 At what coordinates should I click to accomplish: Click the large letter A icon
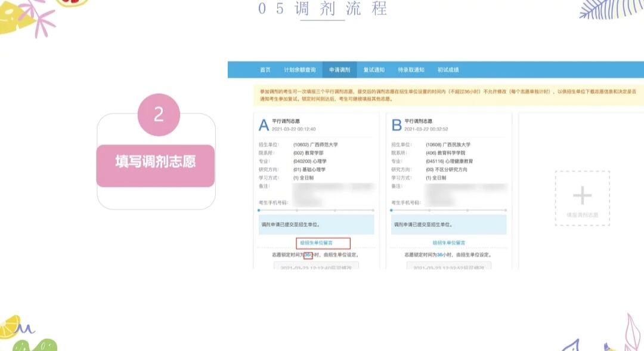pos(264,125)
